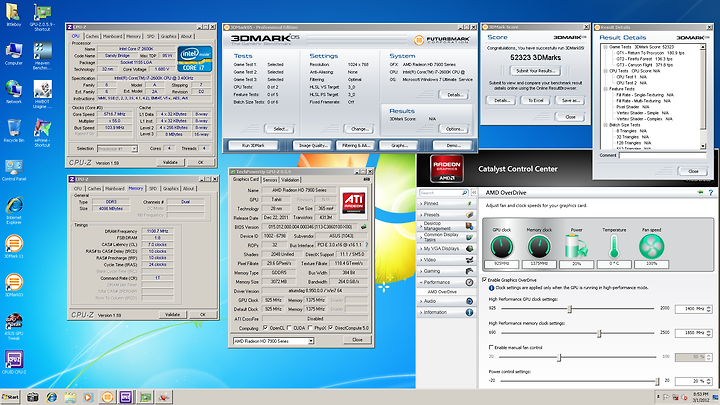The width and height of the screenshot is (720, 405).
Task: Check Enable manual fan control
Action: click(491, 348)
